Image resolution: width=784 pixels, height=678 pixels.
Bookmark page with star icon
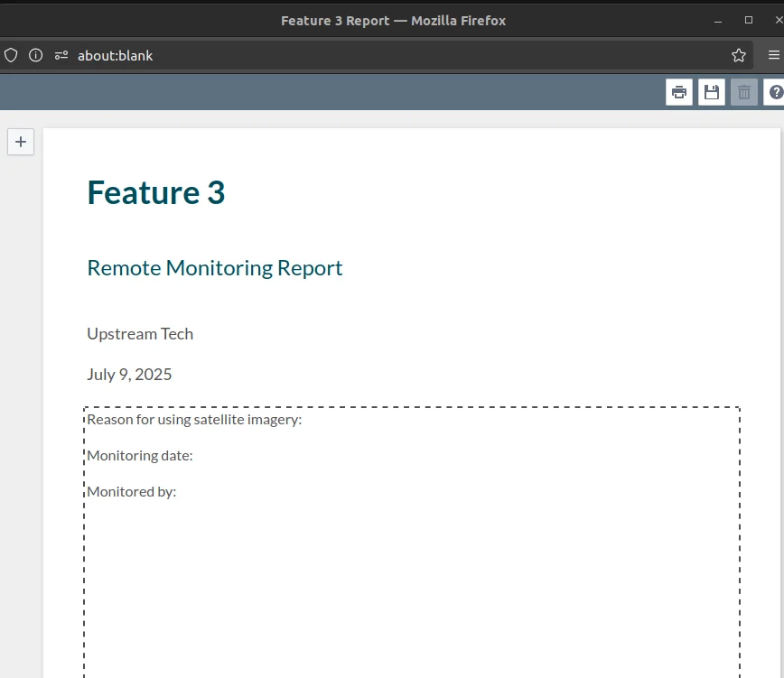(x=739, y=55)
